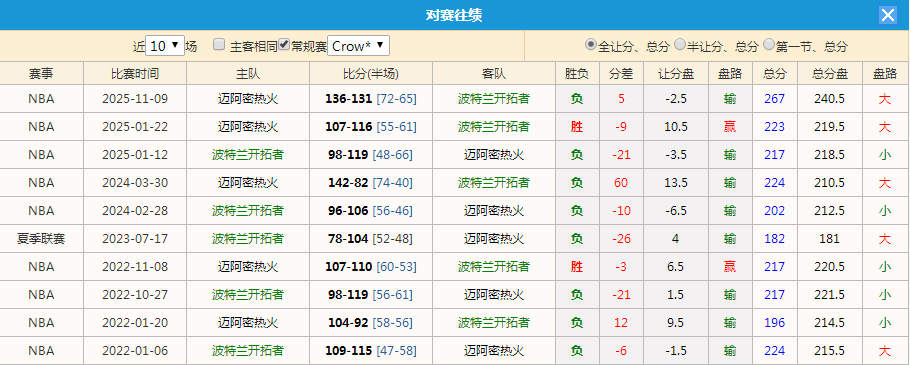Click the 让分盘 column header
The image size is (910, 365).
click(676, 74)
